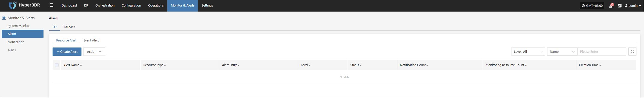This screenshot has width=644, height=98.
Task: Click the Alarm page title
Action: pos(53,18)
